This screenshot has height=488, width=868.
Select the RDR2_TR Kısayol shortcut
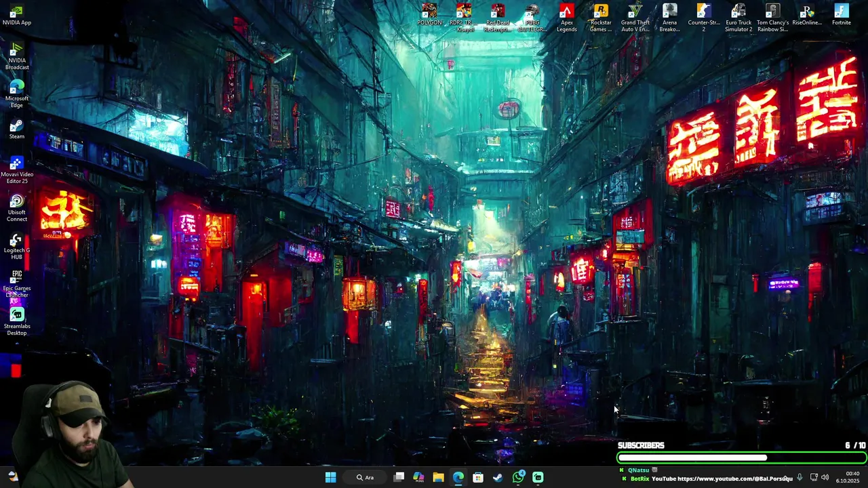tap(464, 18)
